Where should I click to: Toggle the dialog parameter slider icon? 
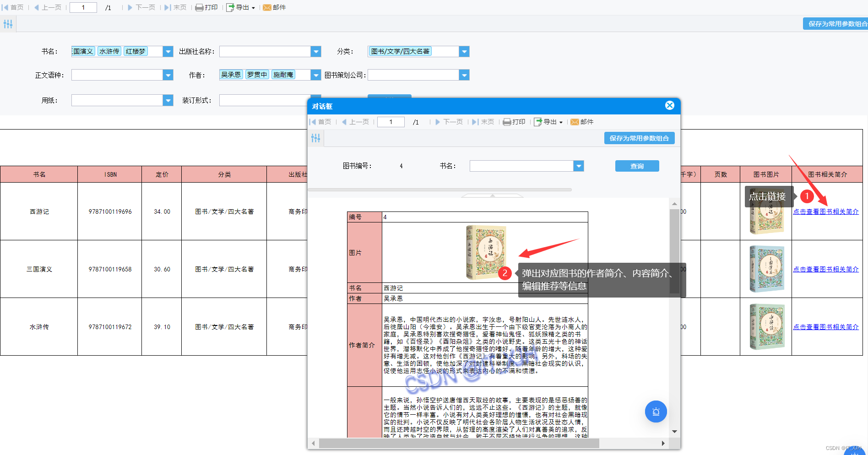point(316,138)
